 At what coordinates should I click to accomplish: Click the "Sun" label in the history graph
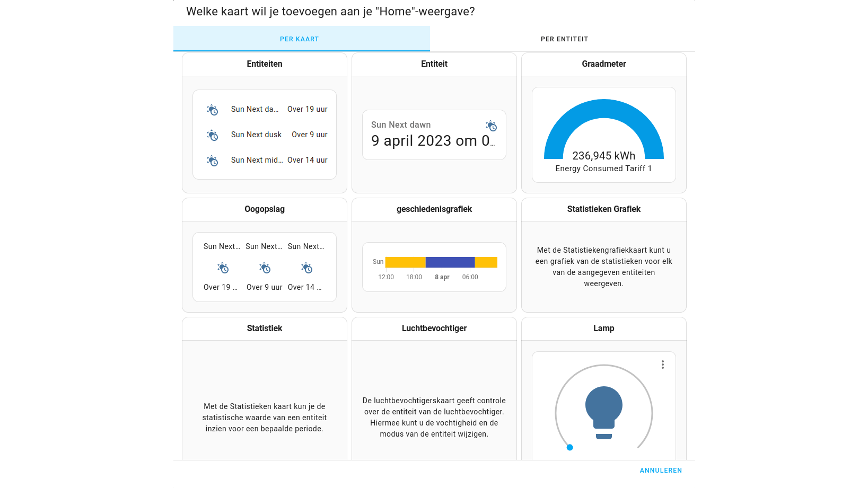(378, 262)
